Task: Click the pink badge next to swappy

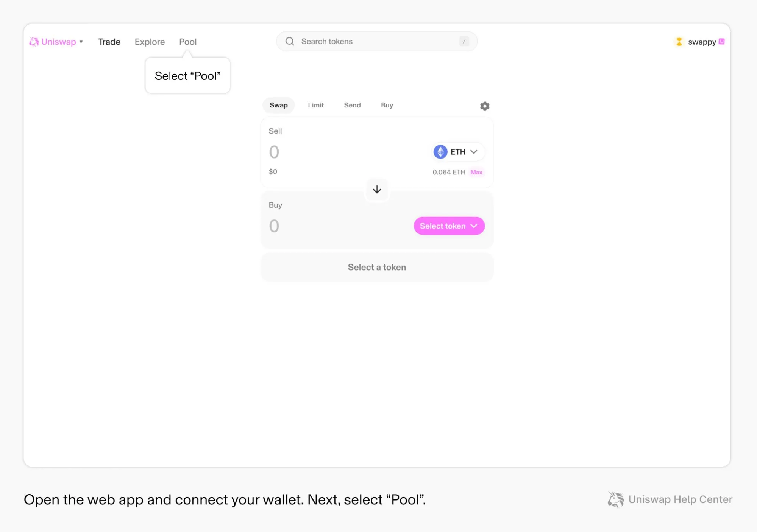Action: pyautogui.click(x=721, y=41)
